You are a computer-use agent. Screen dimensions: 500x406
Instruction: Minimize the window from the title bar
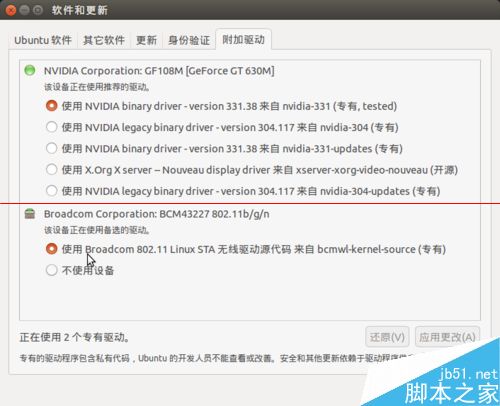click(25, 10)
